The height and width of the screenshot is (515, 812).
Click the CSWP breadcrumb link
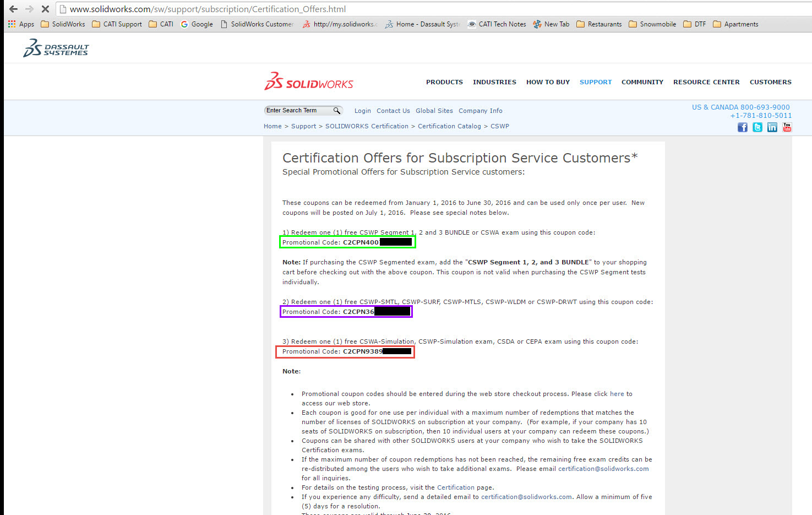(500, 126)
